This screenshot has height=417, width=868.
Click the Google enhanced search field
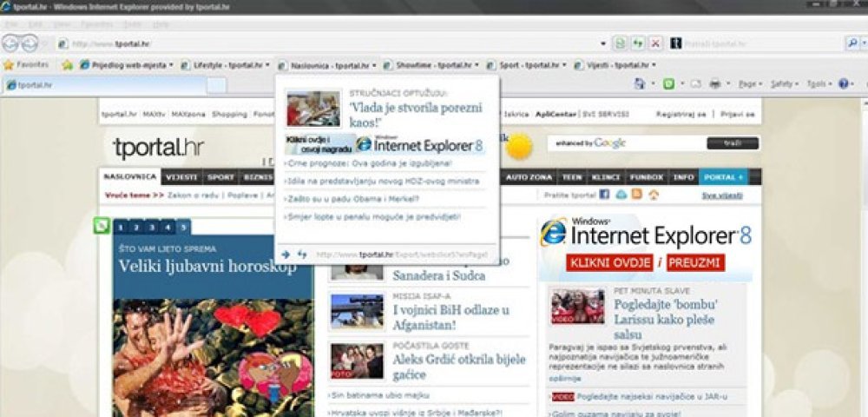(625, 143)
